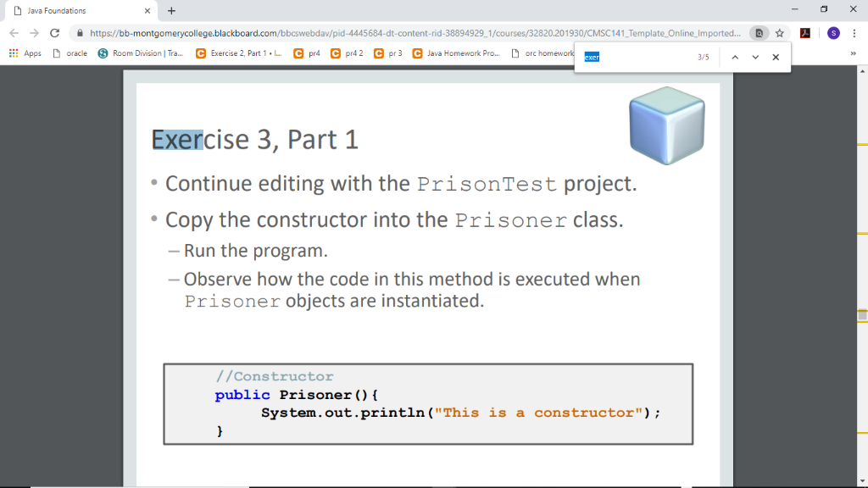Image resolution: width=868 pixels, height=488 pixels.
Task: Click the Apps grid icon on bookmarks bar
Action: click(14, 53)
